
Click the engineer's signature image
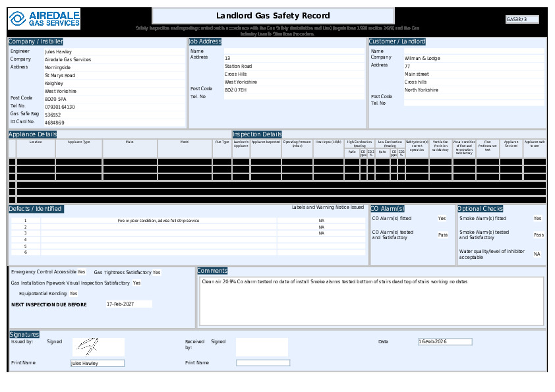pyautogui.click(x=98, y=347)
